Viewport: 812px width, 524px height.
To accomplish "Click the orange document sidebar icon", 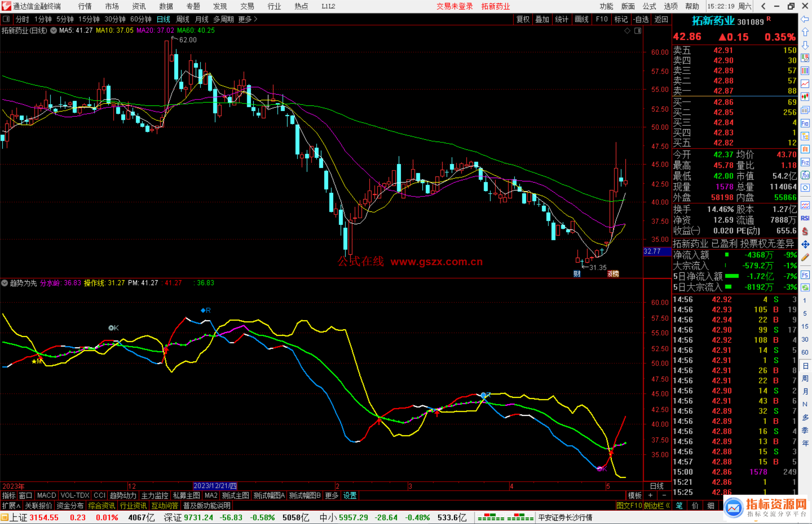I will [x=805, y=149].
